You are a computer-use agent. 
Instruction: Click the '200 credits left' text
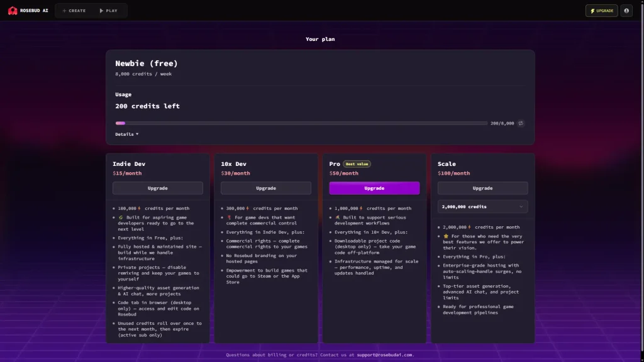coord(147,106)
